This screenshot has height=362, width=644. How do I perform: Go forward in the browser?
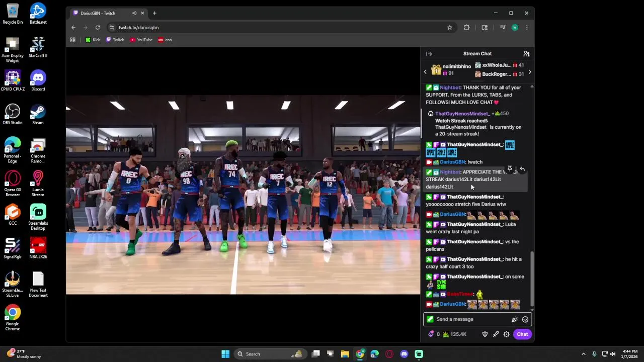[x=86, y=28]
